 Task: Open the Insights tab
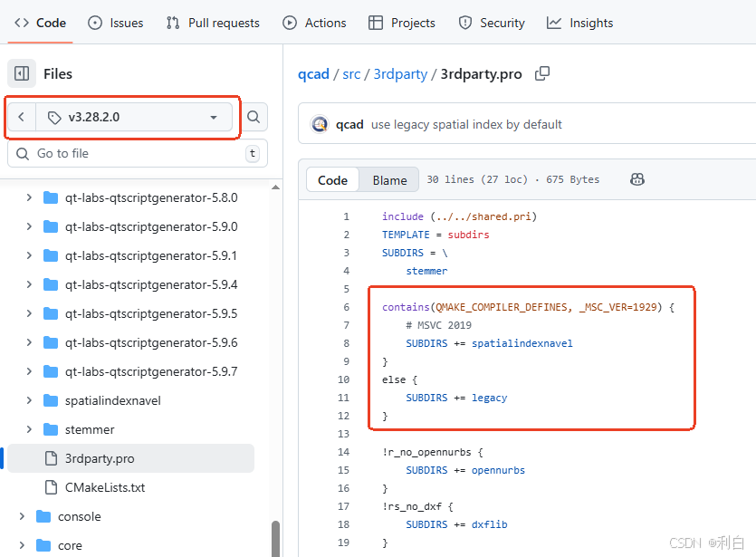[580, 23]
